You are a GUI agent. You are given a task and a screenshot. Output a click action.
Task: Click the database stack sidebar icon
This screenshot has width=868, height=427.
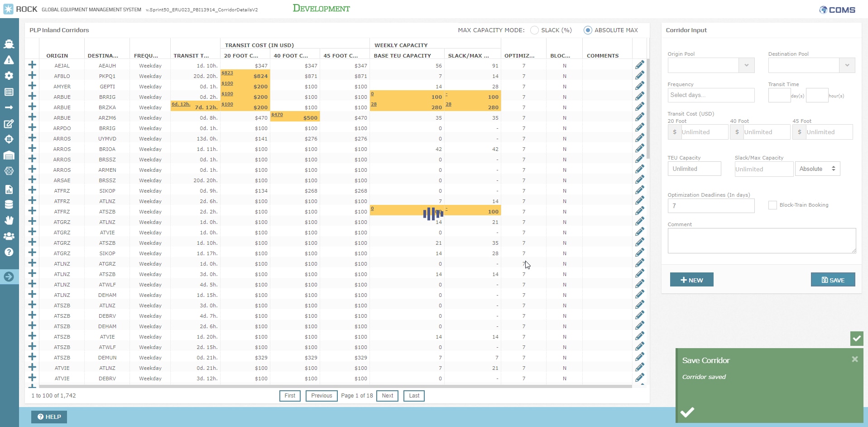9,204
